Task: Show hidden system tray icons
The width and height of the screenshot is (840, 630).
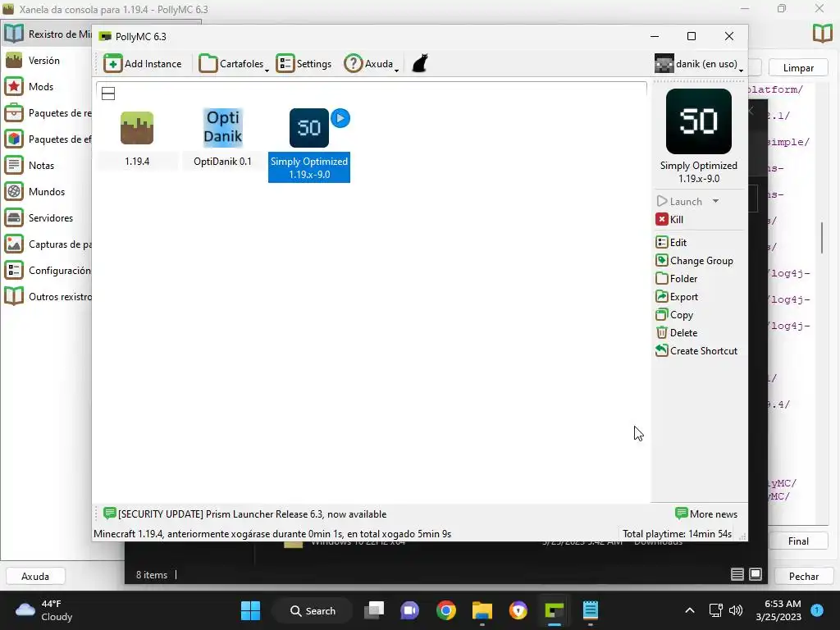Action: [690, 610]
